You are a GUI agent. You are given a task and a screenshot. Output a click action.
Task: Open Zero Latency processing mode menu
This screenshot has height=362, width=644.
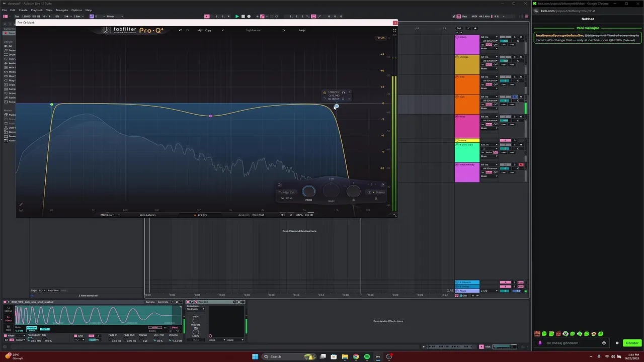click(x=148, y=215)
